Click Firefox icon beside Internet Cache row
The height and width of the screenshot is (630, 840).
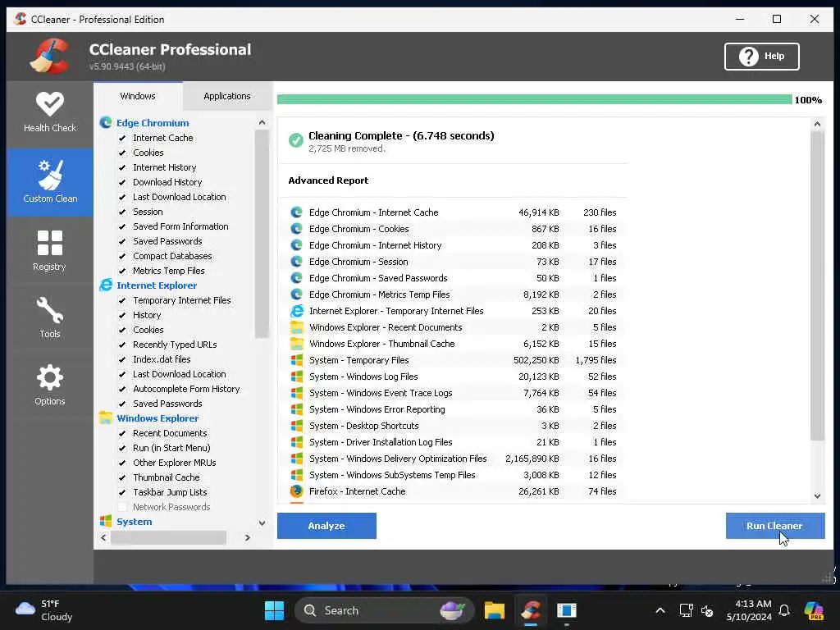[296, 491]
